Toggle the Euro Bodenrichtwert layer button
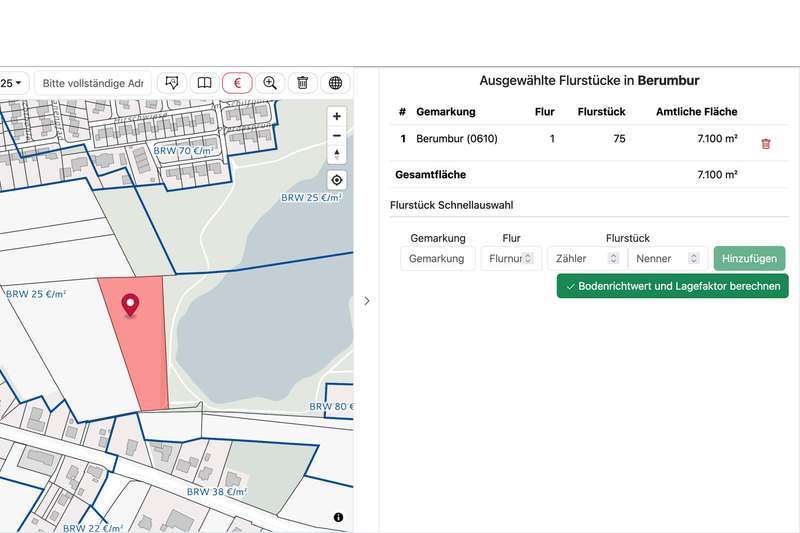 click(237, 83)
